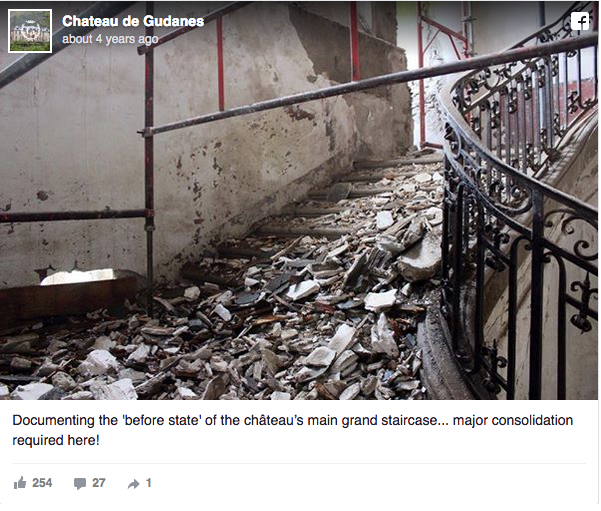Click the red scaffolding pole in photo
The height and width of the screenshot is (511, 601).
(220, 63)
